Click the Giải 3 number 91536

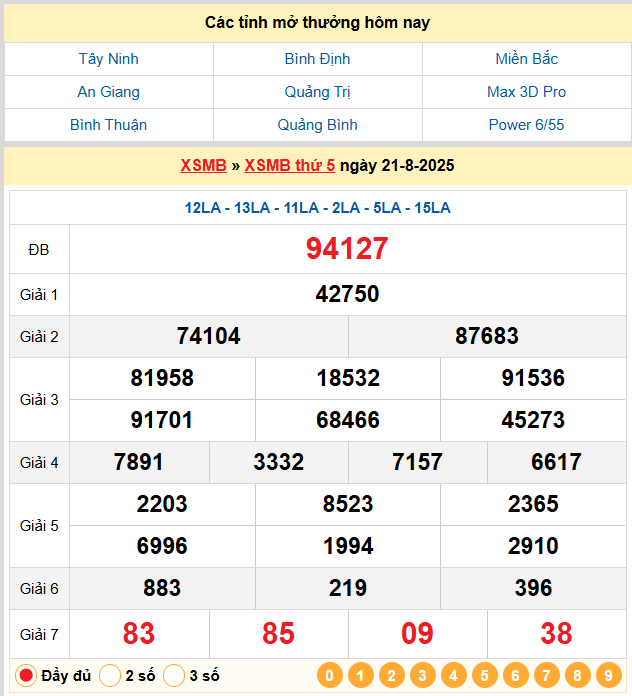tap(533, 378)
